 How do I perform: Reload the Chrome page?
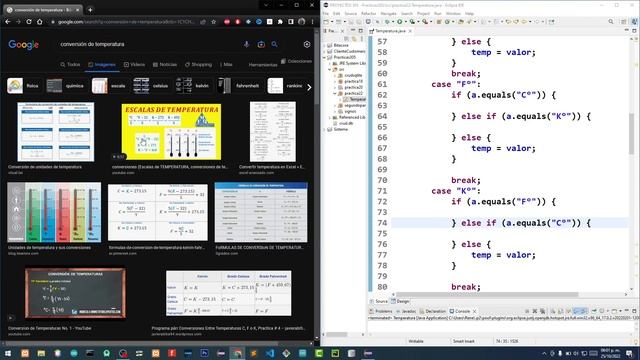click(x=29, y=22)
